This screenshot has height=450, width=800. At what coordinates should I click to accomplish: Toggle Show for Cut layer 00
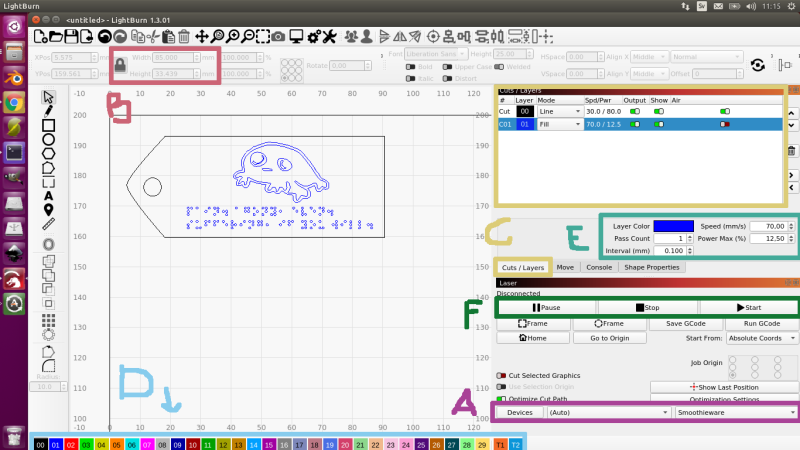point(659,111)
